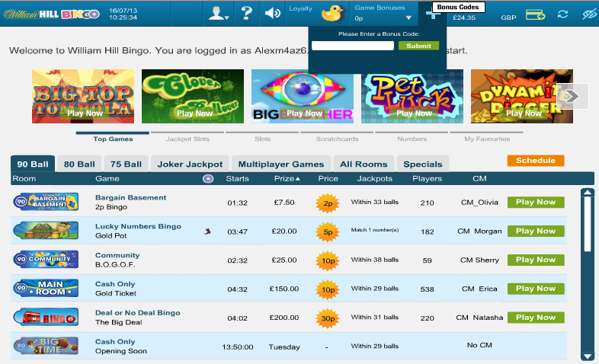
Task: Focus the Bonus Code input field
Action: click(x=353, y=46)
